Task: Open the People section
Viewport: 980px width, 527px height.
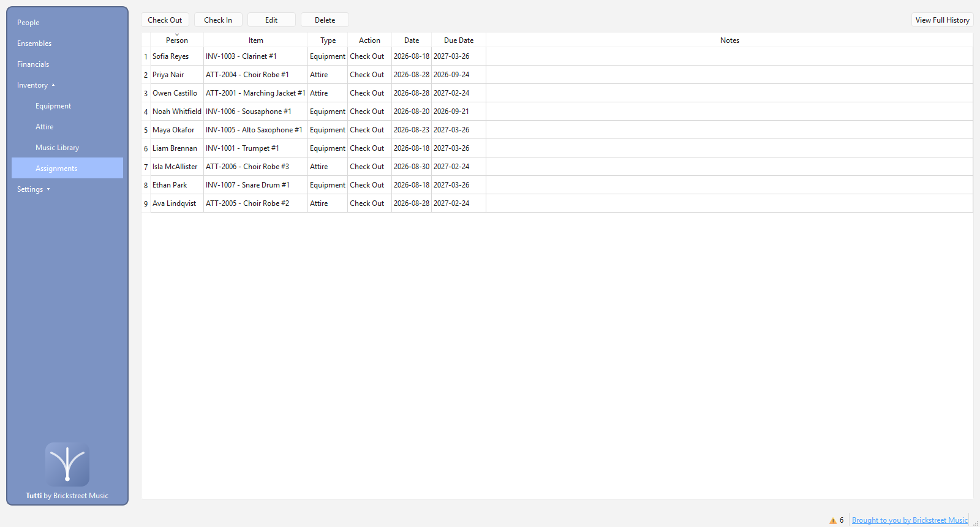Action: coord(67,23)
